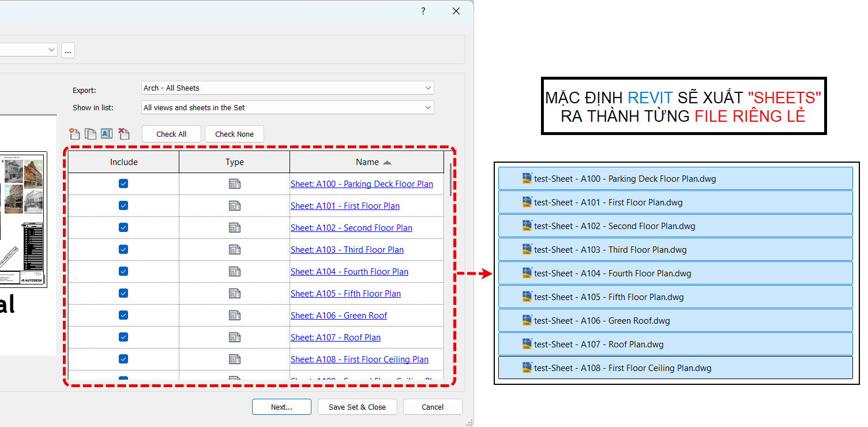This screenshot has height=427, width=868.
Task: Click the help question mark in the title bar
Action: click(423, 11)
